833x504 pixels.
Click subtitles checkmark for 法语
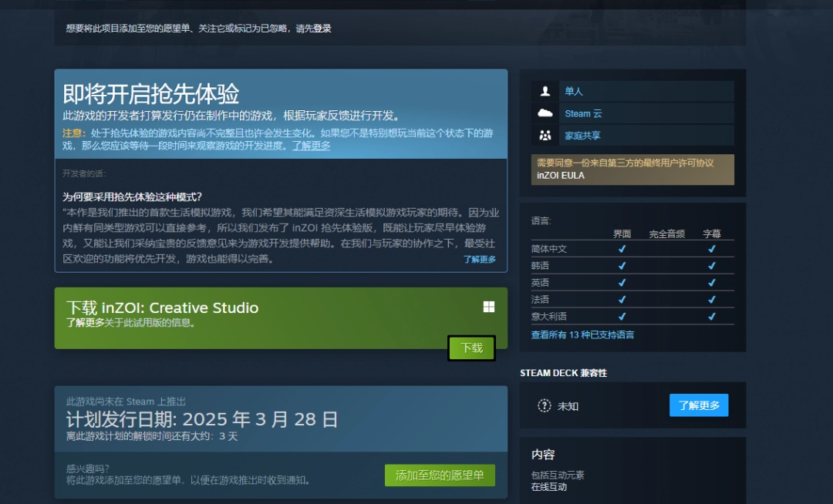click(712, 300)
